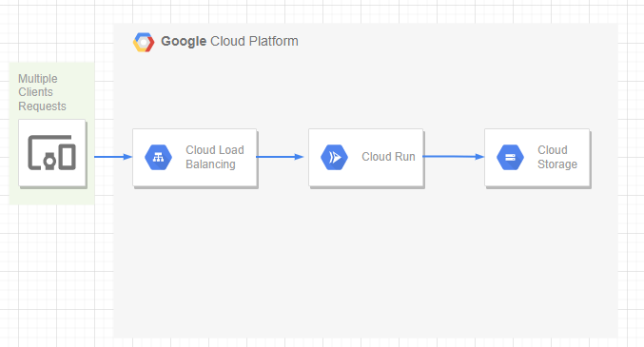
Task: Click the Cloud Storage hexagon icon
Action: click(510, 157)
